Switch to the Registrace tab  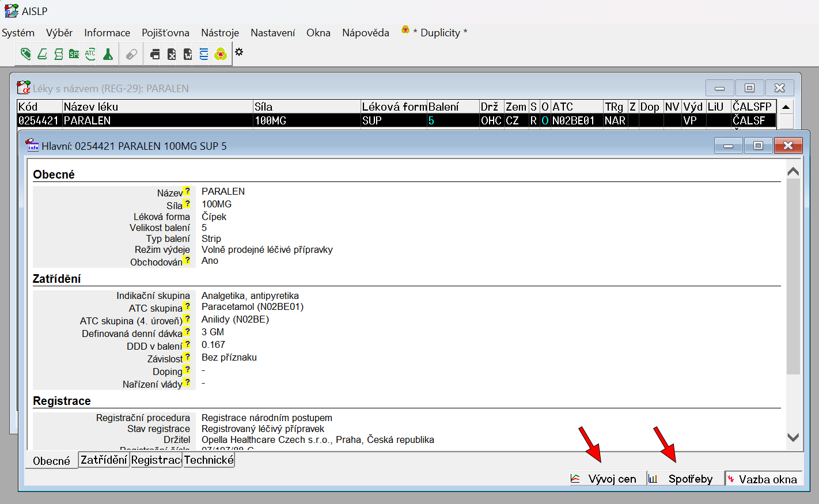[157, 460]
